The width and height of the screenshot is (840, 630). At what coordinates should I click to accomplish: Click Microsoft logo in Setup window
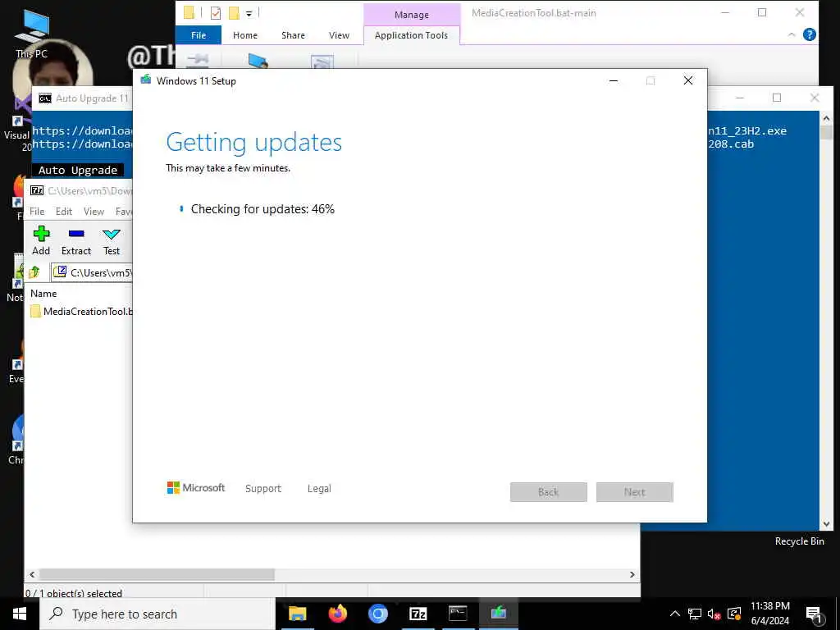pos(196,488)
